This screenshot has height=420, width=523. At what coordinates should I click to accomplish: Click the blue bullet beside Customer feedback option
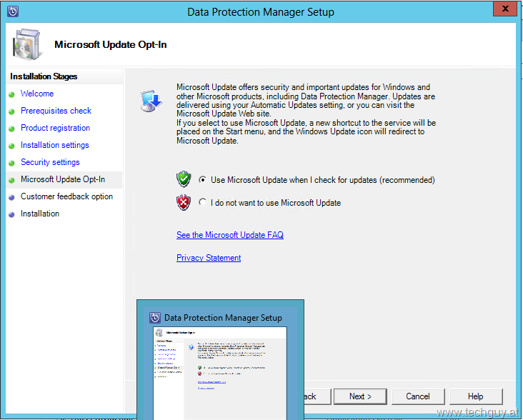pyautogui.click(x=11, y=197)
